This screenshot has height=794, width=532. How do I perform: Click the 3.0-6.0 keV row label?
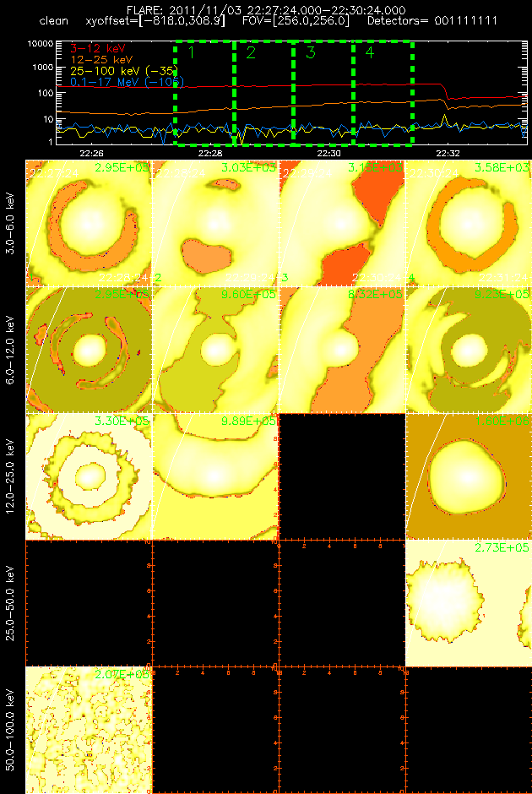11,223
